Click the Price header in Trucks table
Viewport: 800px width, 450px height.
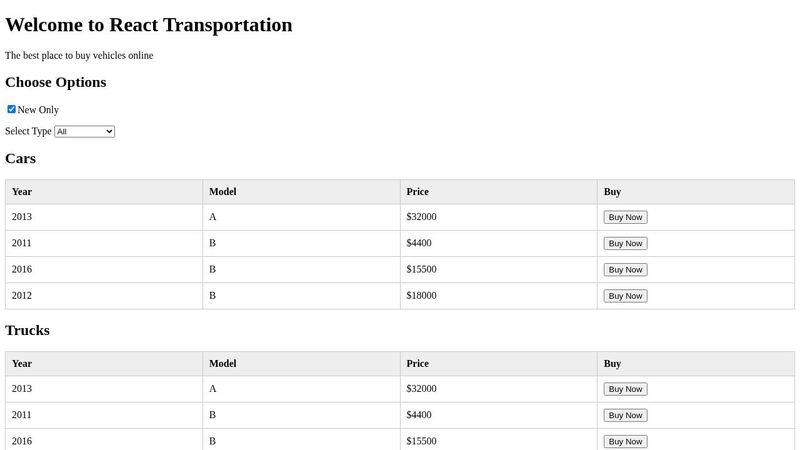pos(417,364)
